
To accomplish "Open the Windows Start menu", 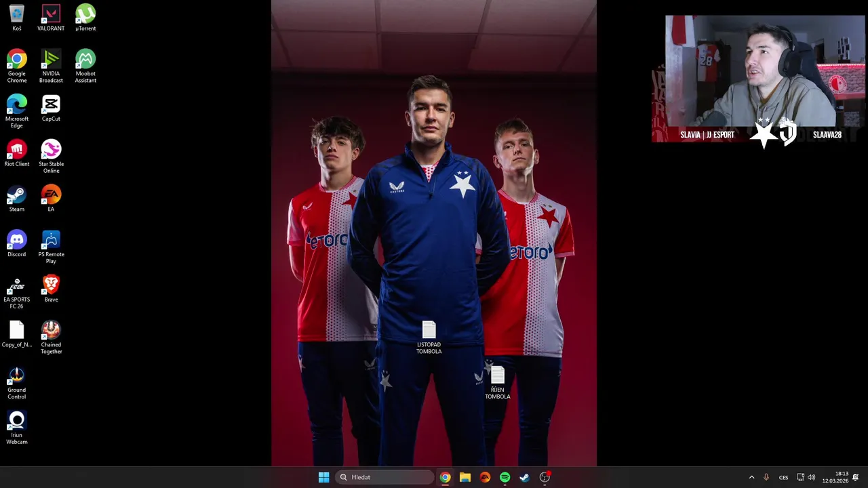I will point(323,477).
